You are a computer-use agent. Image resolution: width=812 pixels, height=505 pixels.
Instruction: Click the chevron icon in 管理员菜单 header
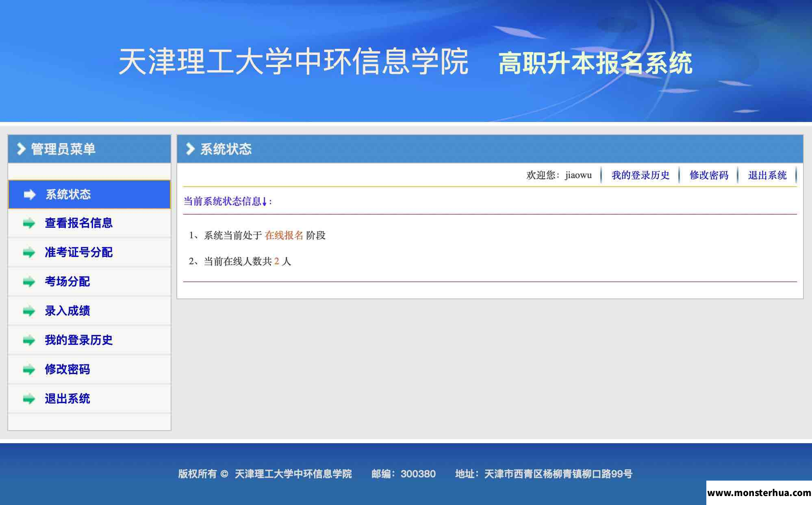pyautogui.click(x=21, y=149)
